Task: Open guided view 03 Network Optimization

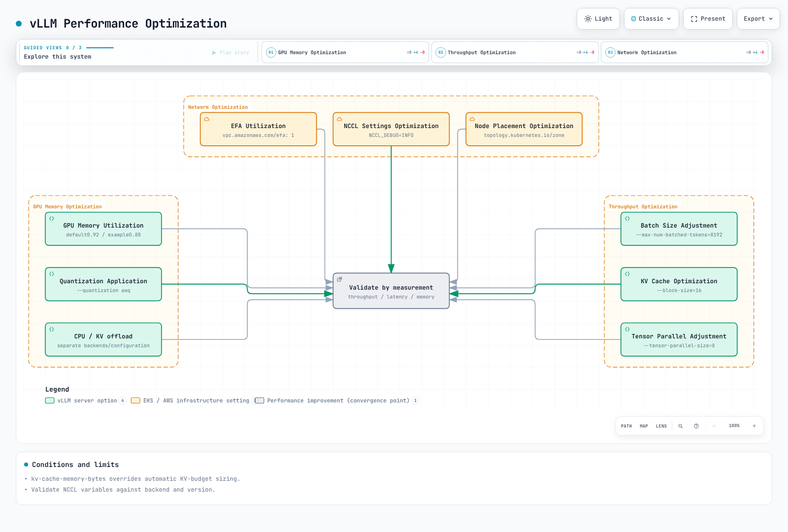Action: [684, 52]
